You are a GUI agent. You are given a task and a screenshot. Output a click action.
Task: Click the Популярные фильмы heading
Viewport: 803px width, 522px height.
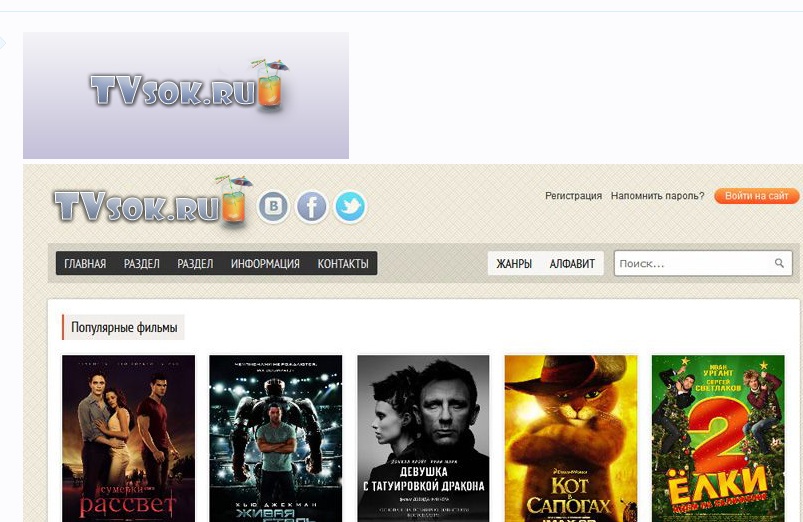(x=124, y=327)
